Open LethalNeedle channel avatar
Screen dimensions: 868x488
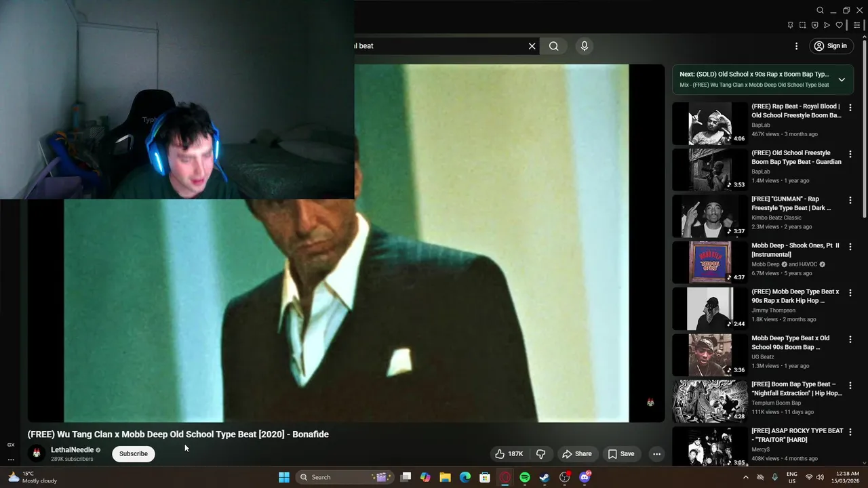(37, 453)
